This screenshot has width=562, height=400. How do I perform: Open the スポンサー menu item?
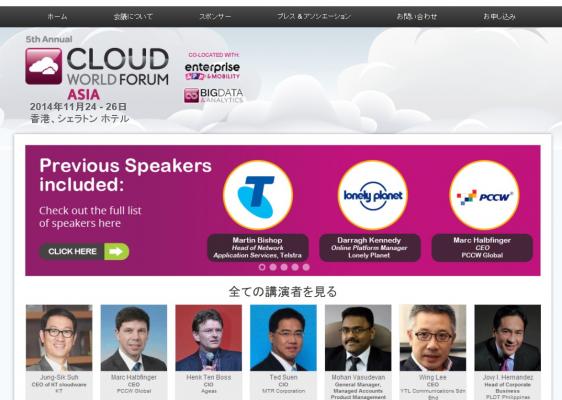click(215, 16)
